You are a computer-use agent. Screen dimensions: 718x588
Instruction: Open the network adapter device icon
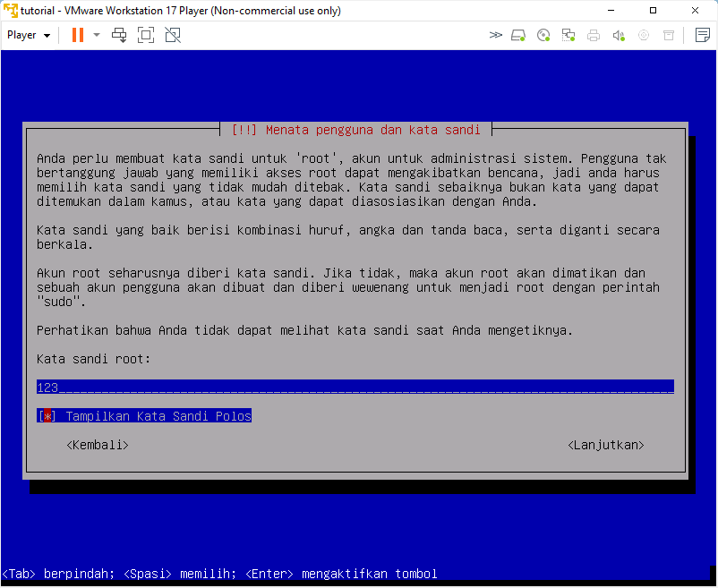pyautogui.click(x=568, y=35)
